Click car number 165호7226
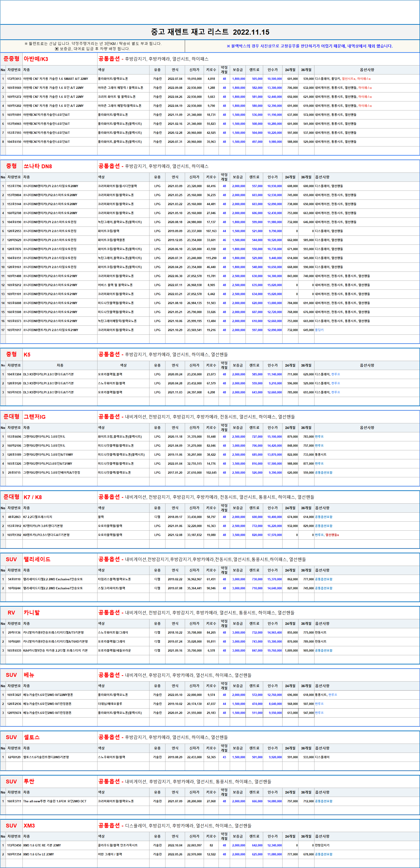 point(14,464)
